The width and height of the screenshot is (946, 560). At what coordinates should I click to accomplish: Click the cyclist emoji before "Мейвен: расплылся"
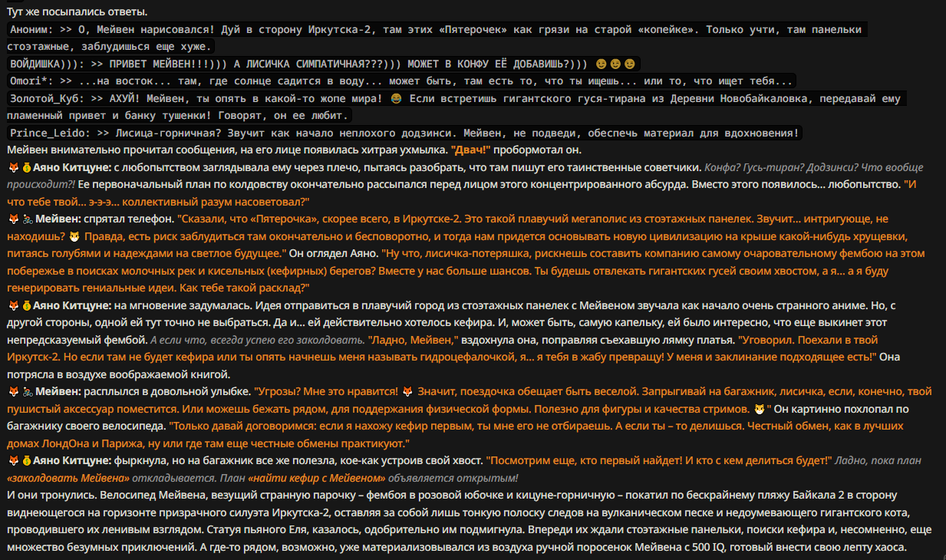[x=26, y=392]
